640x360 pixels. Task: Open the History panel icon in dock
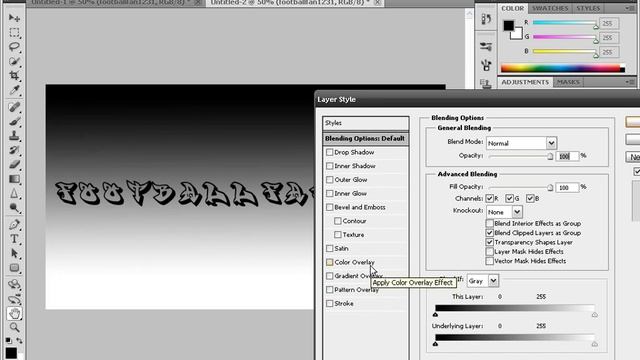[x=486, y=19]
